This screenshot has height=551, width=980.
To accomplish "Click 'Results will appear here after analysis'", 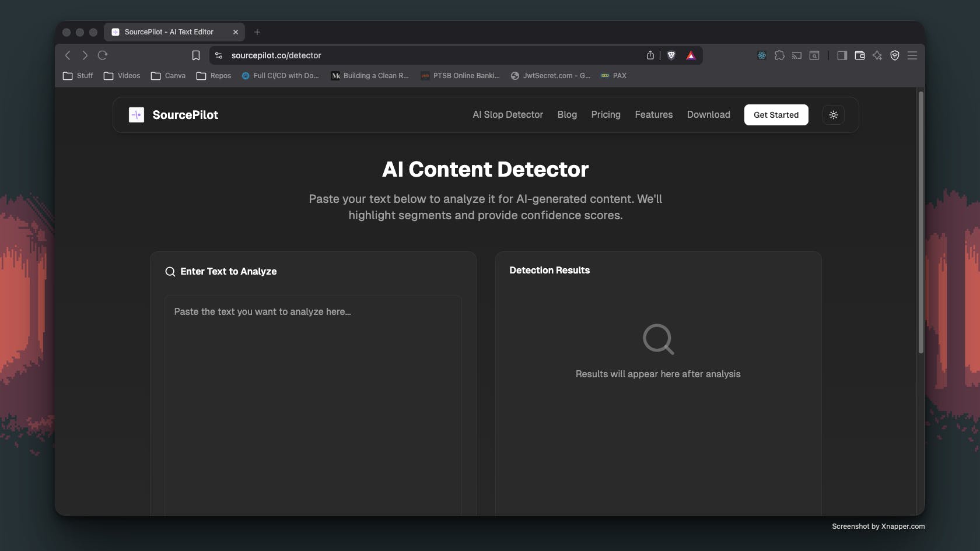I will click(658, 374).
